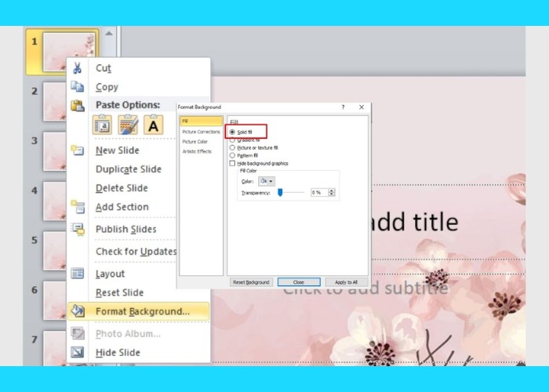This screenshot has height=392, width=549.
Task: Close the Format Background dialog with X
Action: tap(362, 107)
